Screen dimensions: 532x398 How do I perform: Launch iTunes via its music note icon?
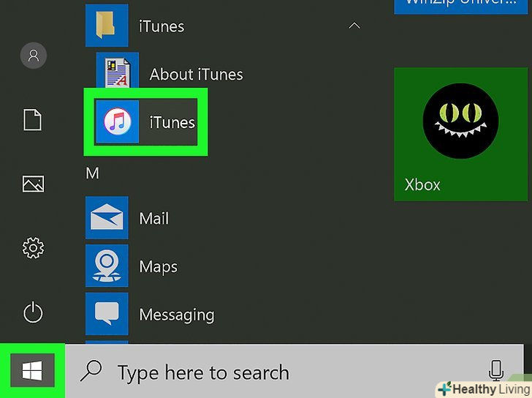tap(118, 121)
